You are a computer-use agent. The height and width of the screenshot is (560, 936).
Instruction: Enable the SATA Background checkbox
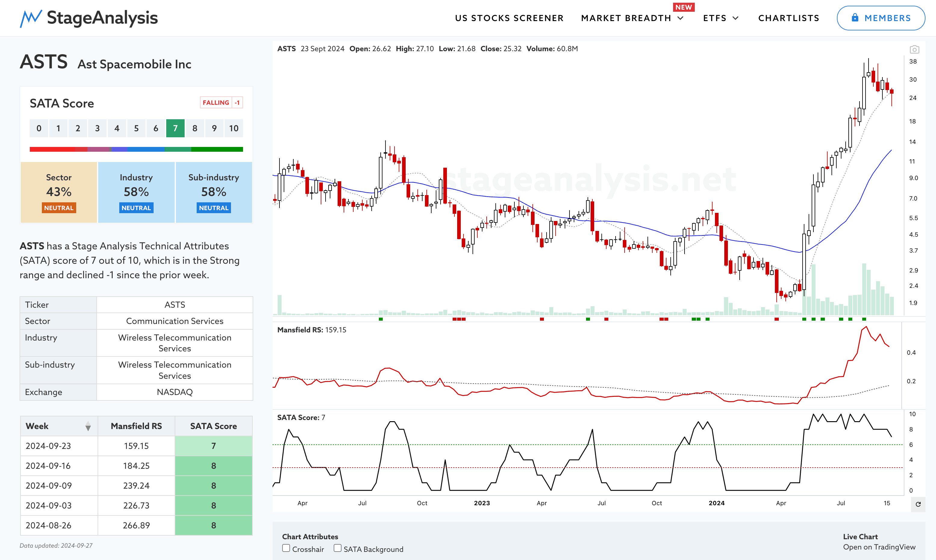point(337,548)
